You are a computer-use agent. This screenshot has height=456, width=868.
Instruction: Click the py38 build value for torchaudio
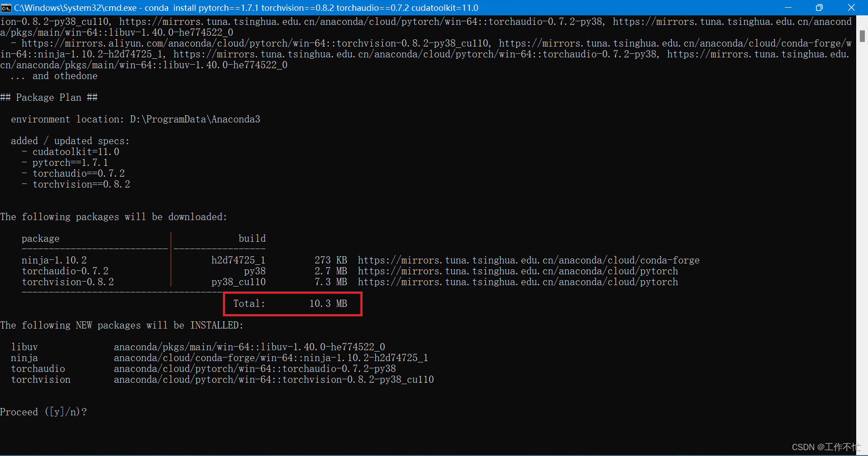[x=255, y=271]
